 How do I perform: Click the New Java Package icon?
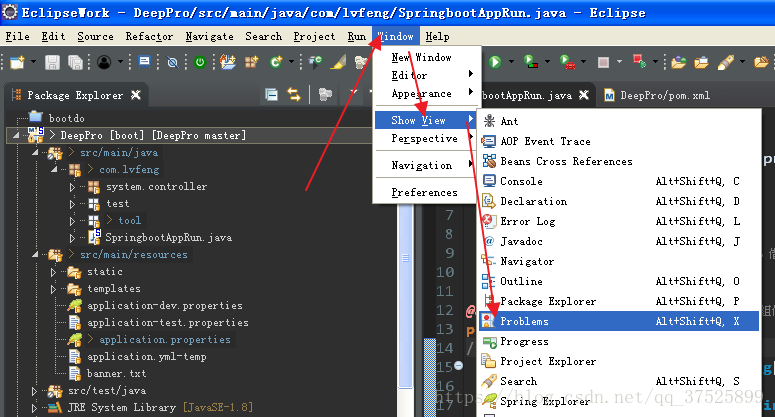(x=252, y=62)
